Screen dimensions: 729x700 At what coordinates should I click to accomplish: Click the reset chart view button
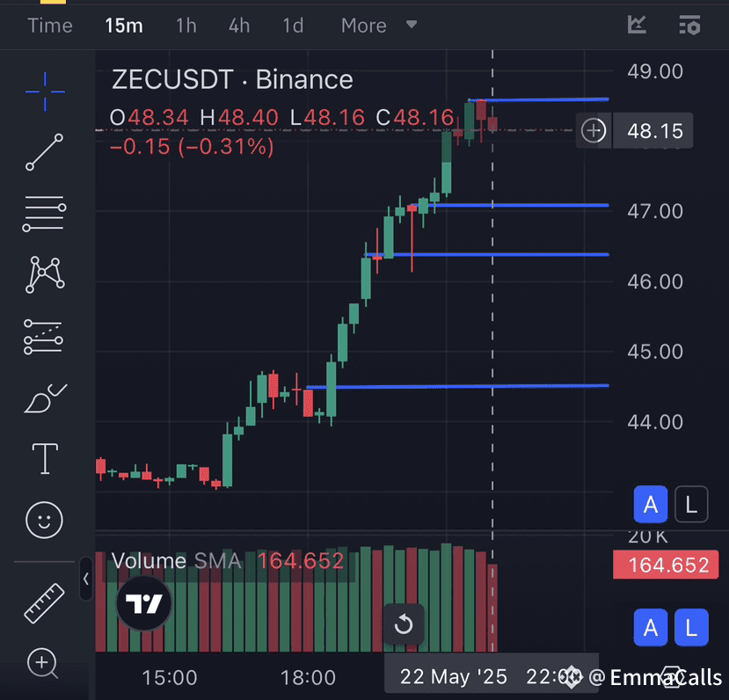tap(405, 624)
